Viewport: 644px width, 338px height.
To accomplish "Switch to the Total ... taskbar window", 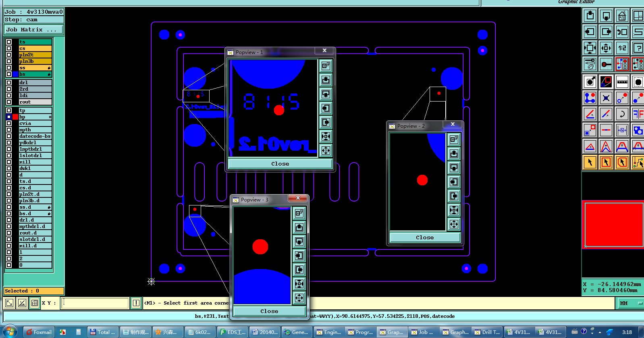I will coord(103,332).
